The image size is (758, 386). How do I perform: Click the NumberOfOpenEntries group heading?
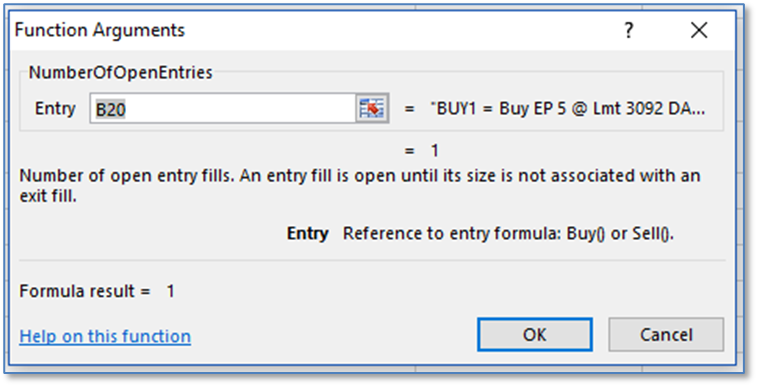pyautogui.click(x=121, y=73)
